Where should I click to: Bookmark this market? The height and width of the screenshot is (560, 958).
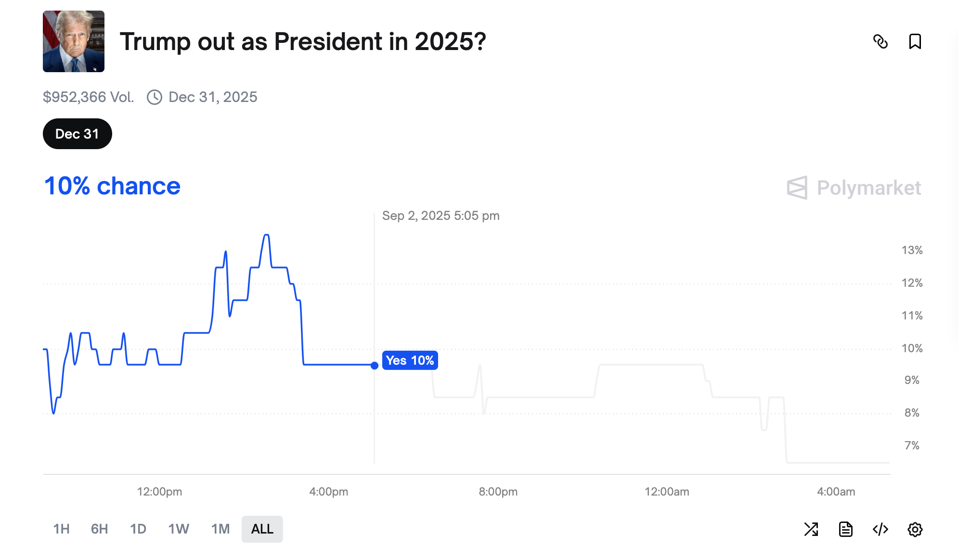pyautogui.click(x=916, y=42)
